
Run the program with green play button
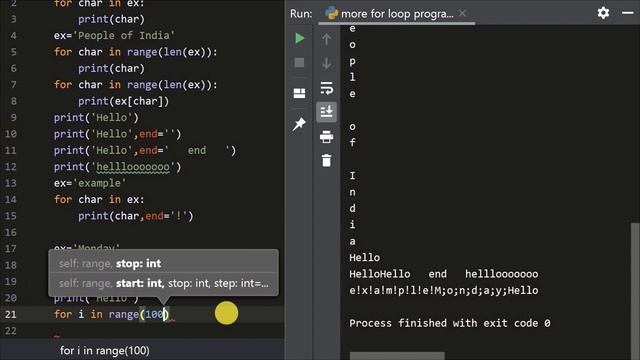[299, 38]
